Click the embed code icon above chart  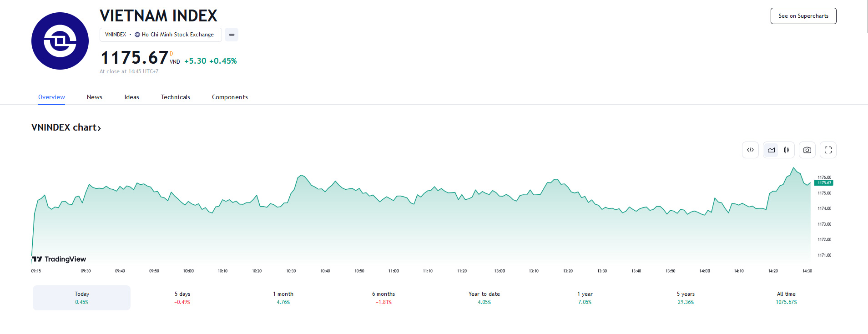pyautogui.click(x=750, y=150)
